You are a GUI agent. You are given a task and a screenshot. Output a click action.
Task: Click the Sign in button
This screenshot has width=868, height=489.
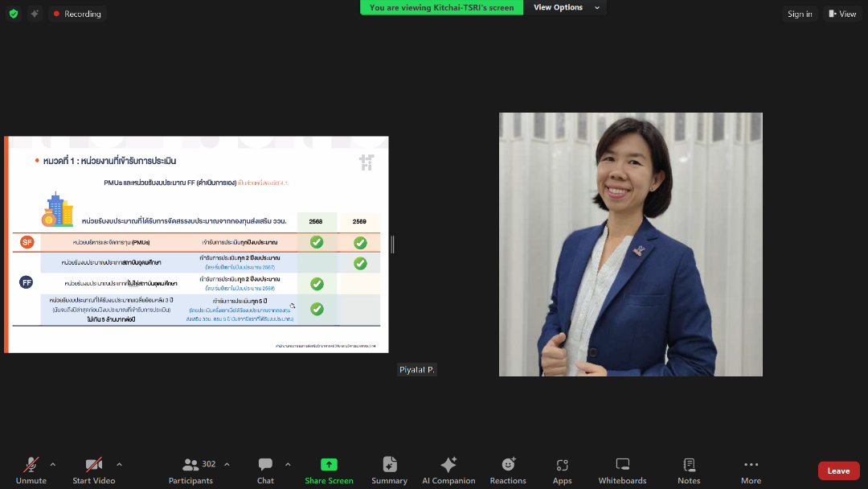pos(800,14)
